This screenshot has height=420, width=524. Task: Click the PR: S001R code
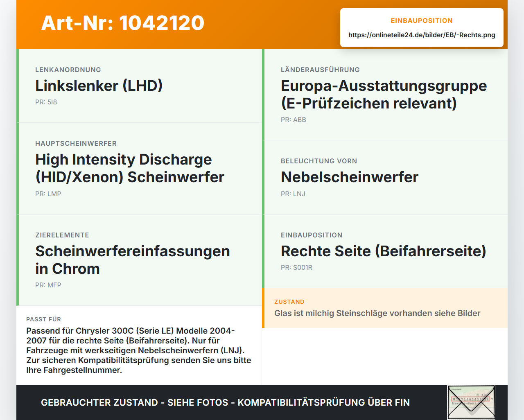point(296,267)
